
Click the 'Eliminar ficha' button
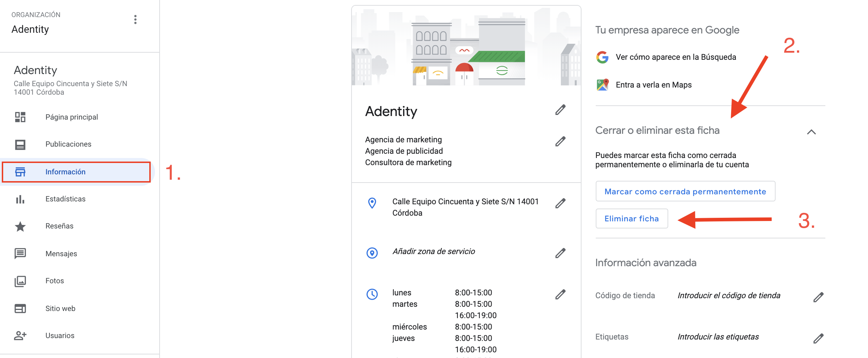point(632,219)
